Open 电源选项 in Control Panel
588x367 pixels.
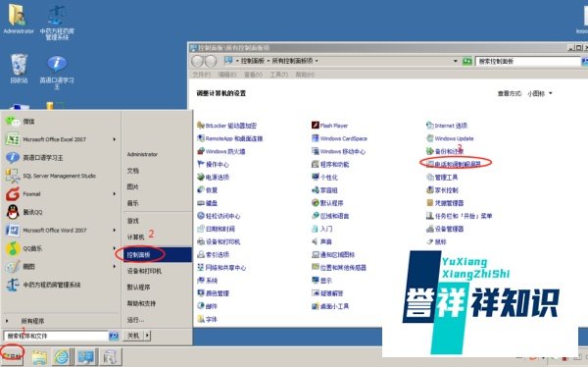[x=213, y=177]
